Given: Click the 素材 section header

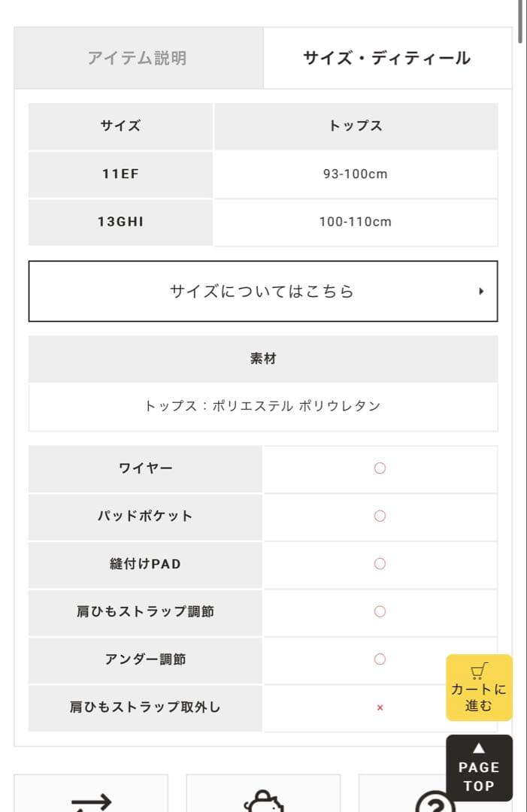Looking at the screenshot, I should pyautogui.click(x=263, y=359).
